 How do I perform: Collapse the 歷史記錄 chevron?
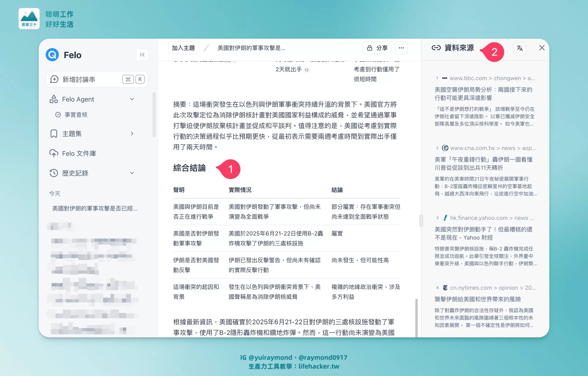point(132,173)
